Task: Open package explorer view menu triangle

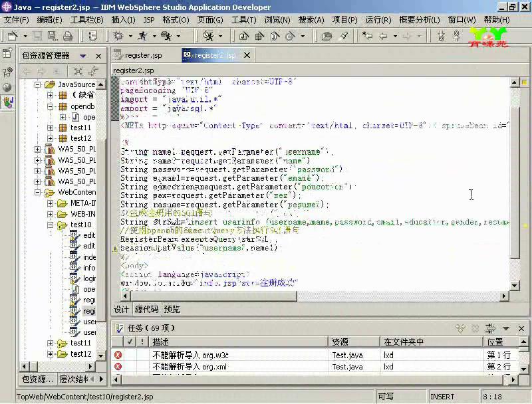Action: tap(82, 56)
